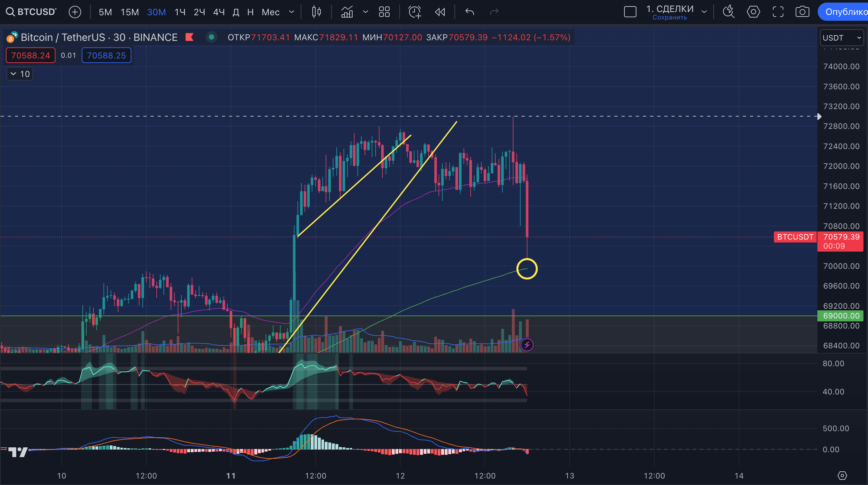Viewport: 868px width, 485px height.
Task: Switch to the 1Ч timeframe
Action: [180, 11]
